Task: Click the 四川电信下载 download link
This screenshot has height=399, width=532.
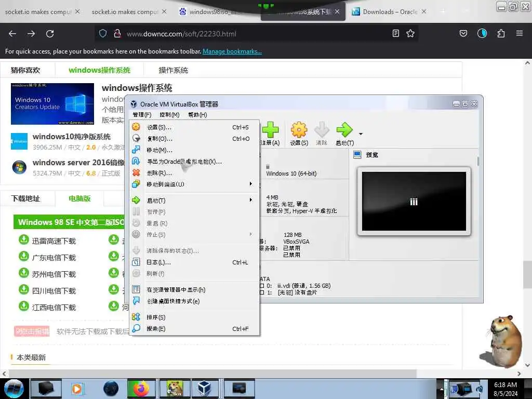Action: pos(54,291)
